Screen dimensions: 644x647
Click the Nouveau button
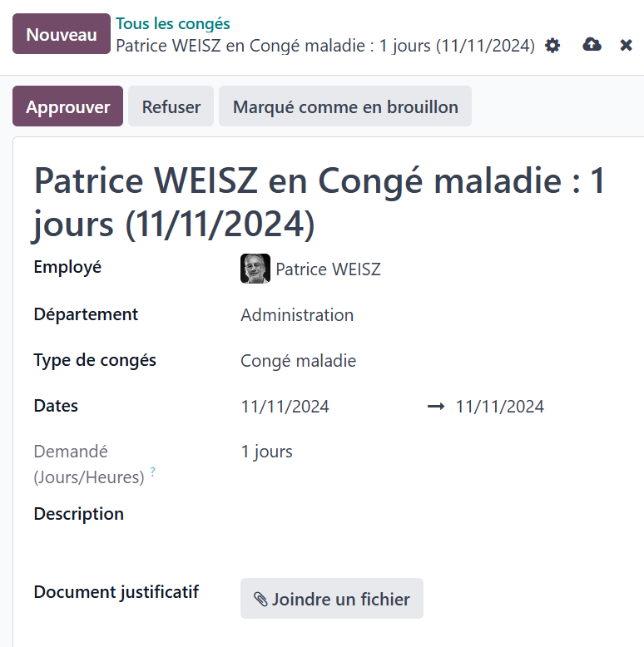click(x=62, y=34)
